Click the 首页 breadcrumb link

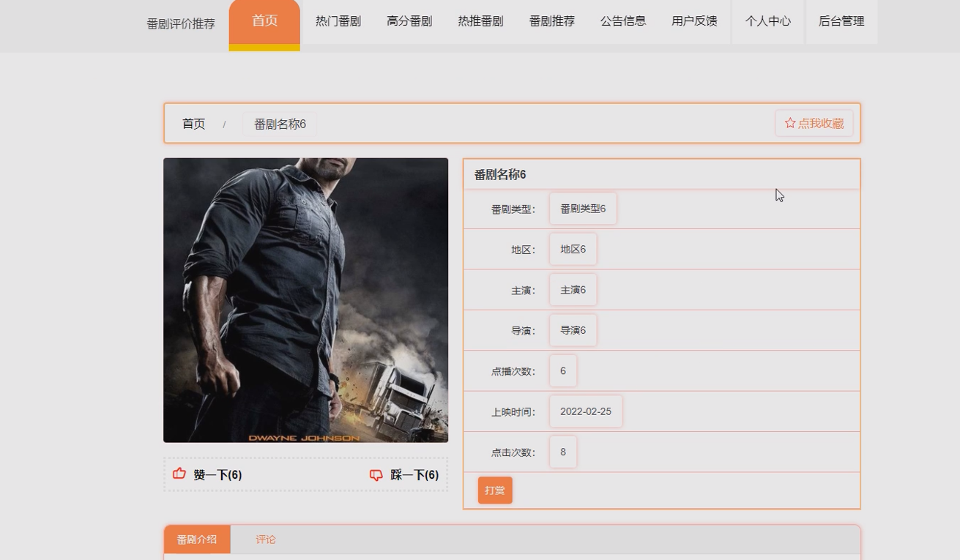[193, 124]
